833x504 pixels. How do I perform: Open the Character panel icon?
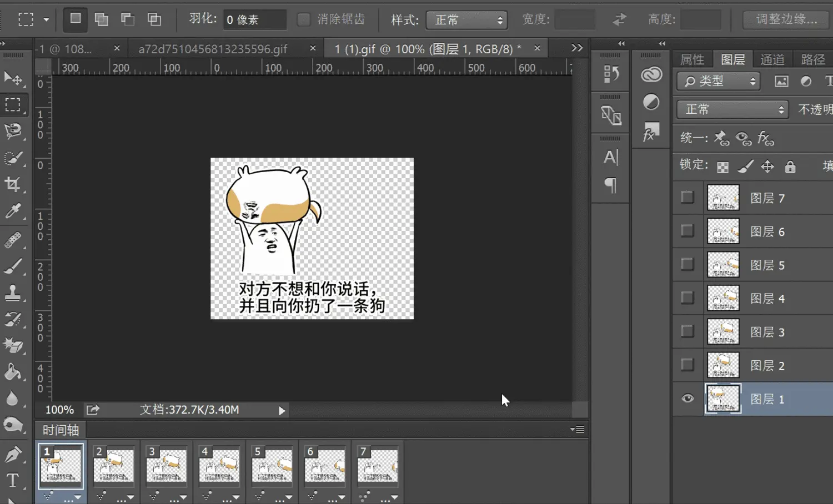click(x=610, y=158)
